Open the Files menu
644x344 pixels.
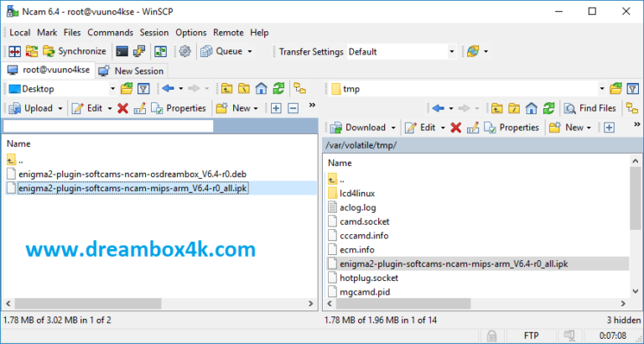(x=72, y=33)
